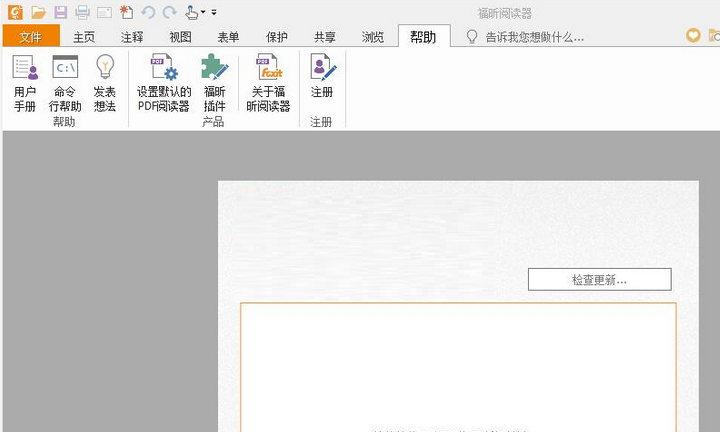
Task: Click the orange heart icon
Action: point(693,35)
